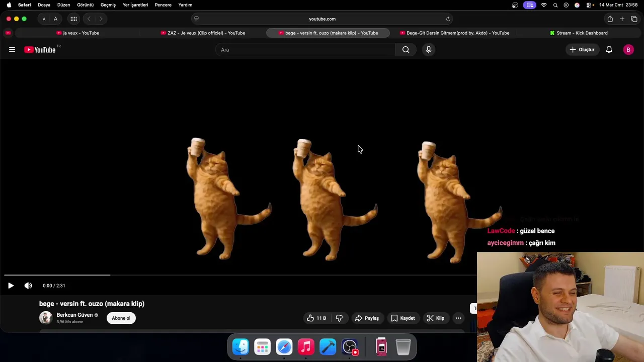Like the video showing 11 B likes
This screenshot has width=644, height=362.
tap(316, 318)
